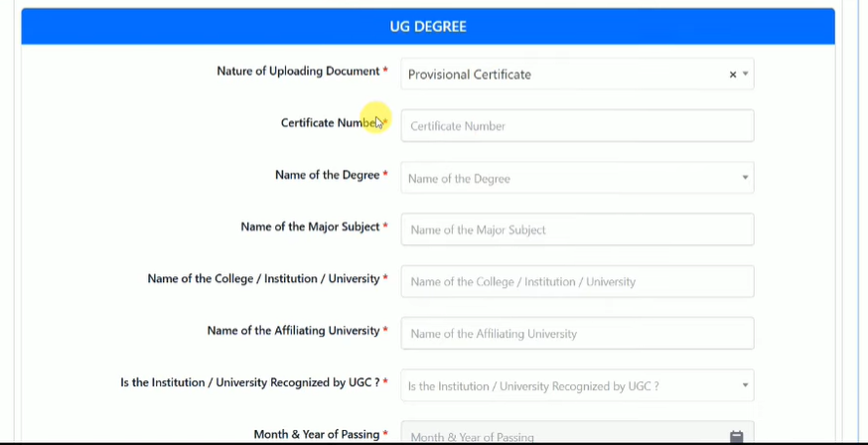Click the UG DEGREE section header
This screenshot has width=868, height=445.
[428, 27]
